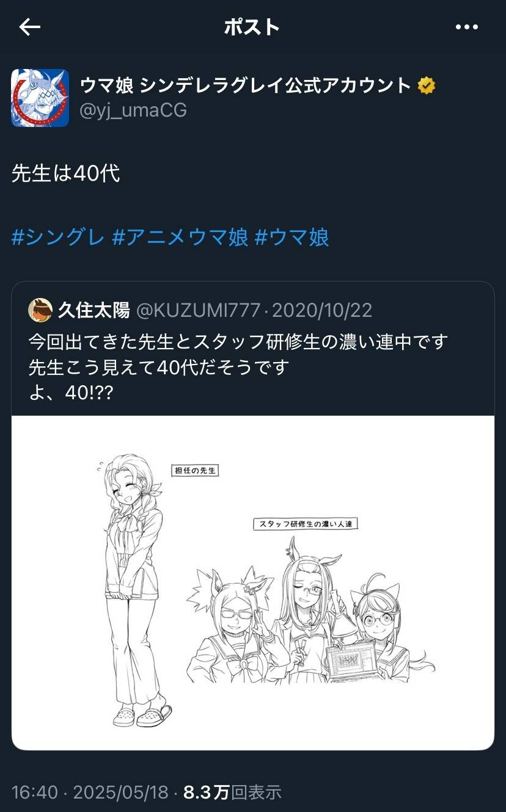Tap the gold verified badge
506x812 pixels.
[427, 86]
